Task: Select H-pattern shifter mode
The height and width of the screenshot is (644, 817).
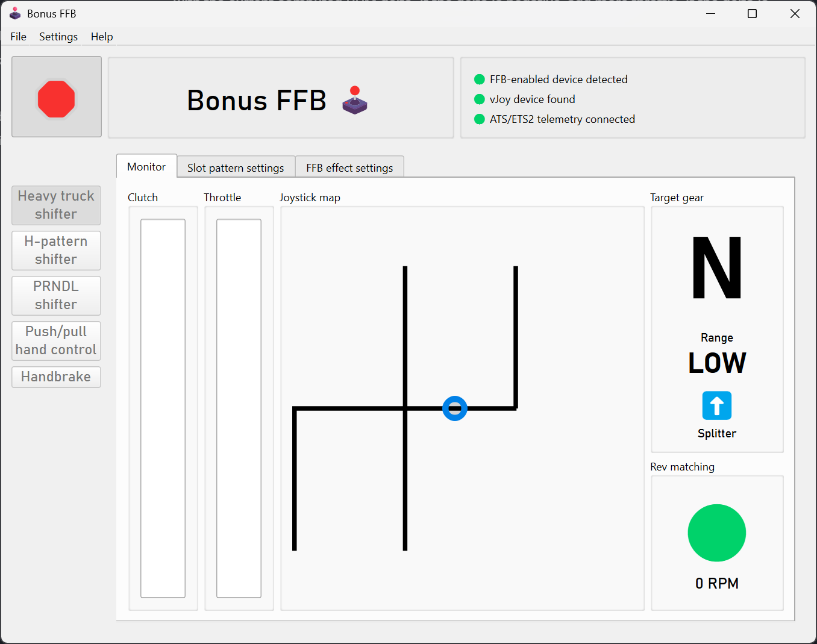Action: tap(56, 251)
